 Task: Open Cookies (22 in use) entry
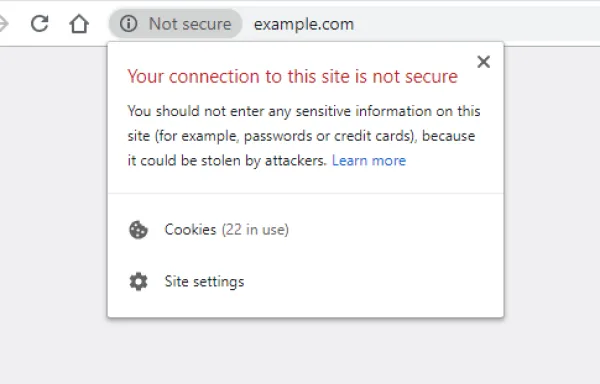click(x=305, y=230)
